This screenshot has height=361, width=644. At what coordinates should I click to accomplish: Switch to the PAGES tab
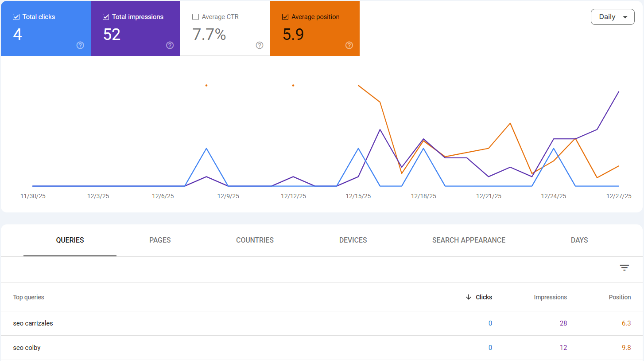pyautogui.click(x=159, y=240)
